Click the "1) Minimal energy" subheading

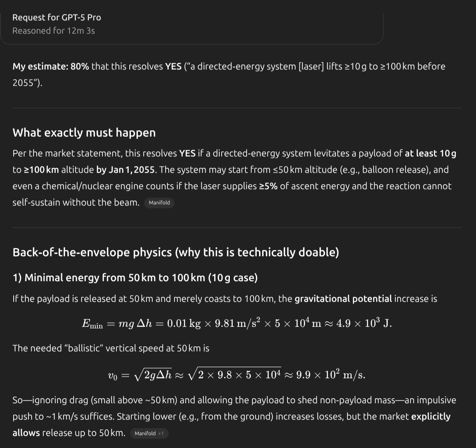(x=135, y=278)
